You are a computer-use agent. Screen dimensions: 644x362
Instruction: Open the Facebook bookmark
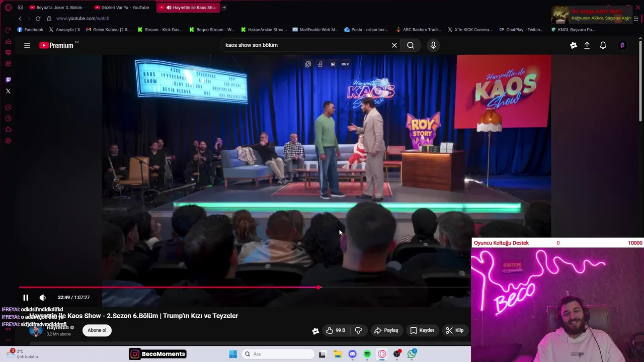[x=30, y=30]
